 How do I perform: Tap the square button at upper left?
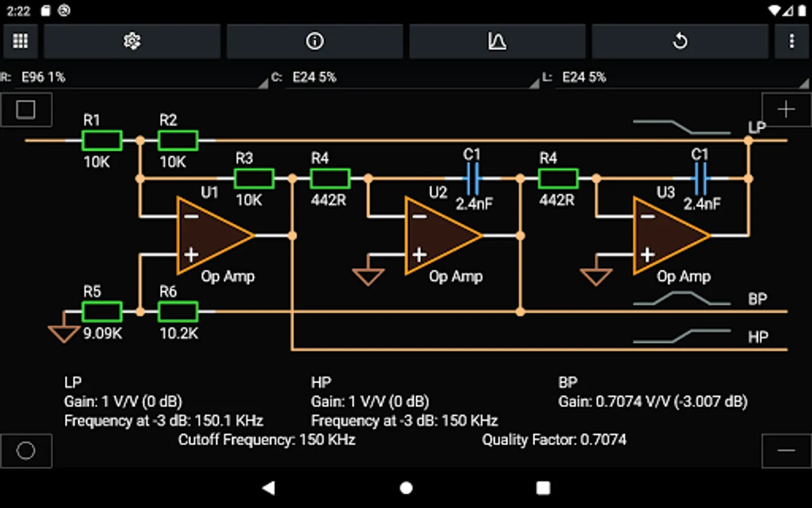tap(26, 110)
